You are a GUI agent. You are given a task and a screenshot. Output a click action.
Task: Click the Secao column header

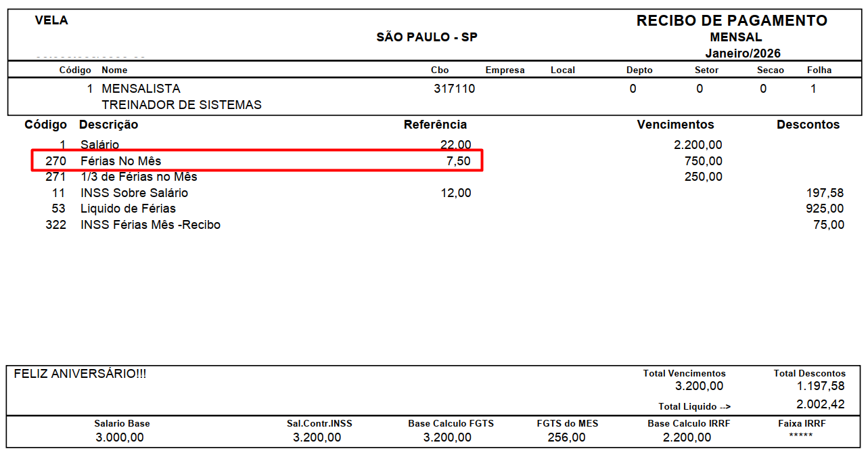[771, 70]
